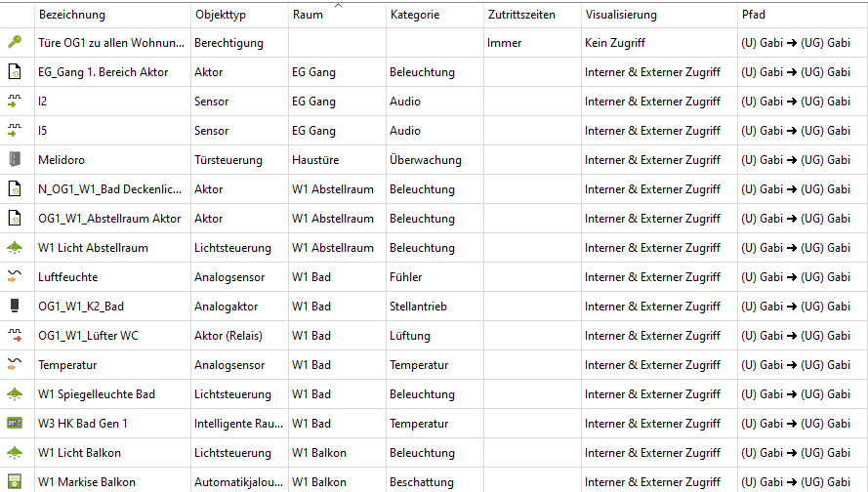The height and width of the screenshot is (492, 868).
Task: Click the "Kein Zugriff" visualization cell
Action: pos(615,43)
